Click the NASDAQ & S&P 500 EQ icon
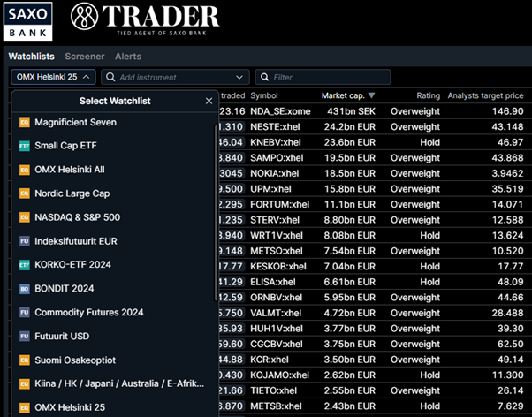 tap(25, 217)
